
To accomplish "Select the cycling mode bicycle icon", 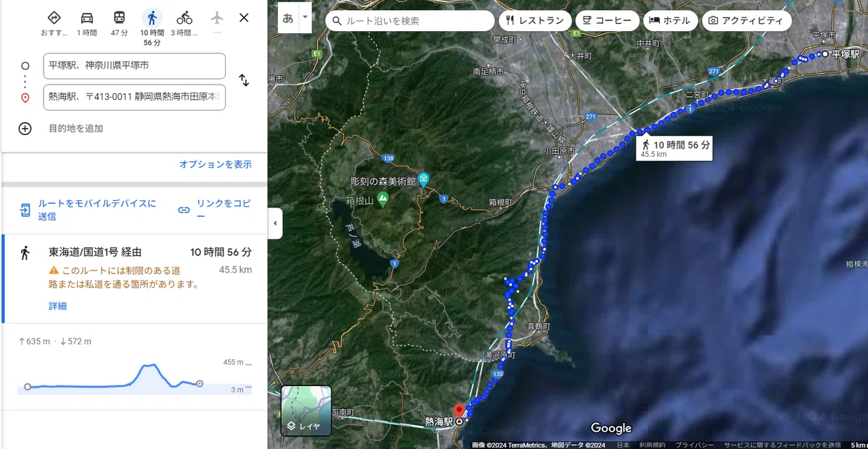I will (x=184, y=18).
